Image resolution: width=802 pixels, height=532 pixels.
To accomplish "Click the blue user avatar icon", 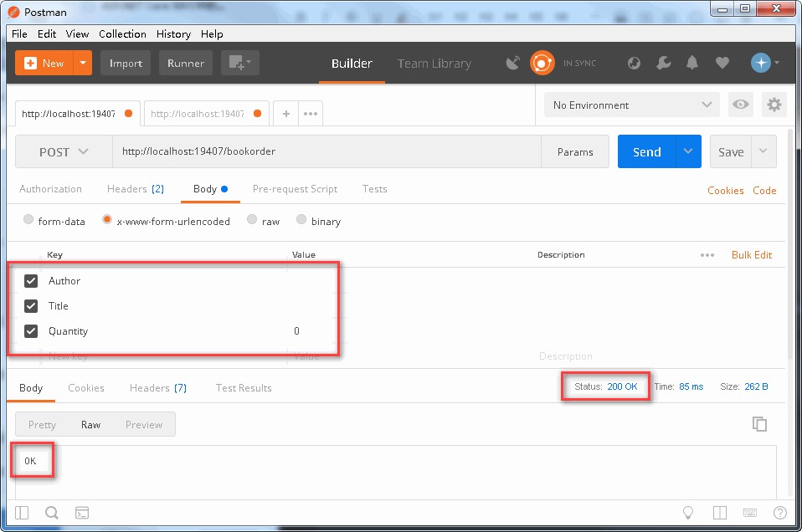I will 761,63.
